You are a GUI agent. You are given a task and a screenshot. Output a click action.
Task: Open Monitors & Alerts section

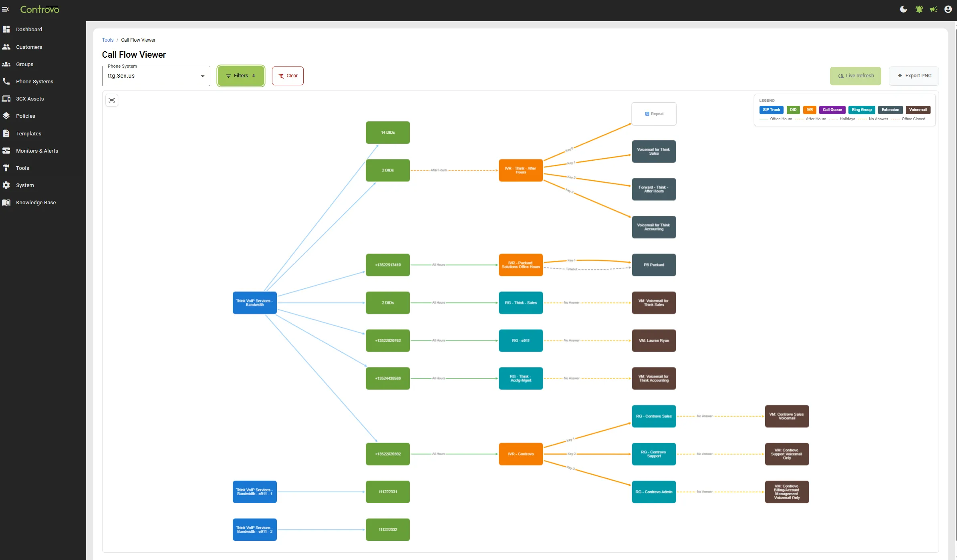point(37,151)
